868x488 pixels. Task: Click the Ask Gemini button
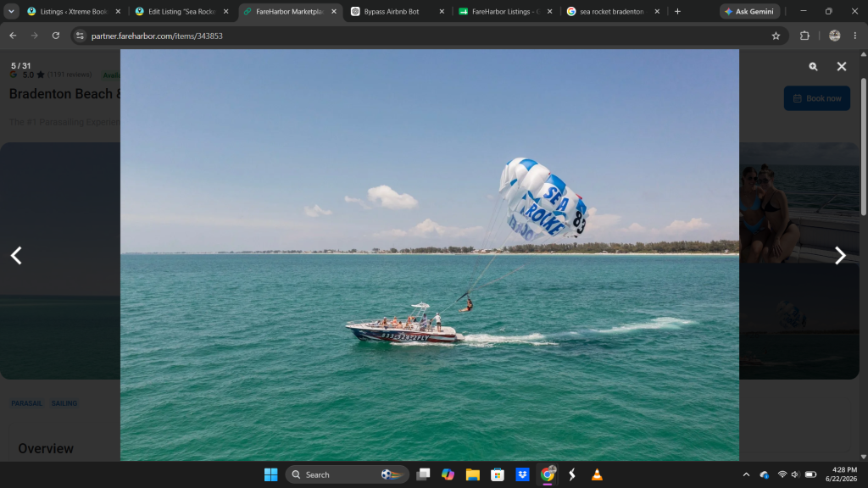tap(749, 12)
